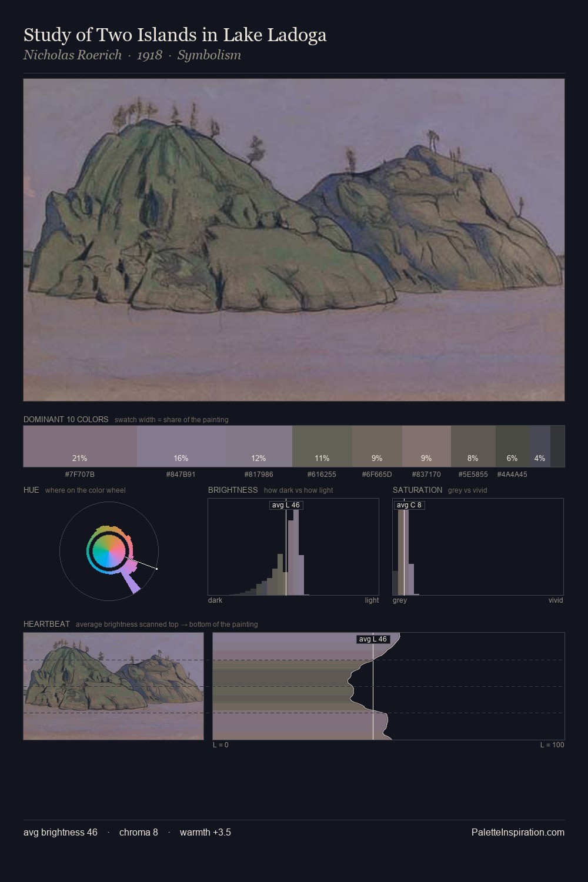Click the SATURATION section heading

click(x=417, y=490)
